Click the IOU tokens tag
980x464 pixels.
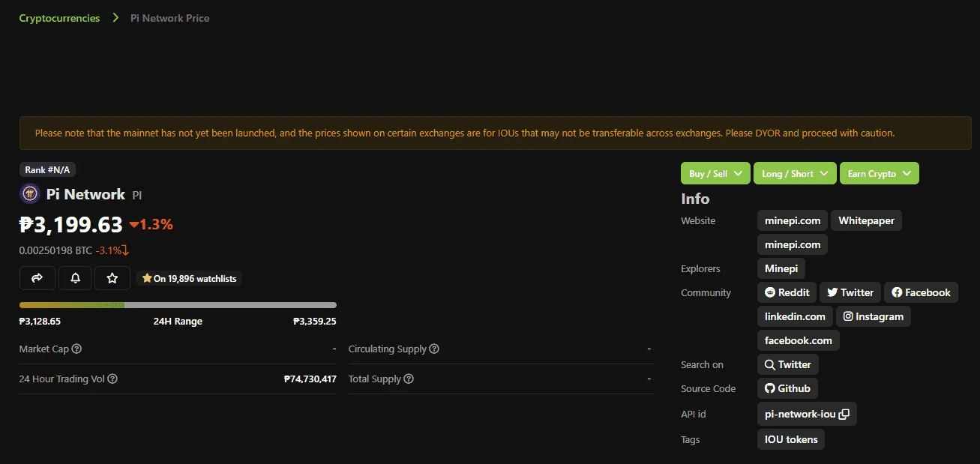pos(791,439)
